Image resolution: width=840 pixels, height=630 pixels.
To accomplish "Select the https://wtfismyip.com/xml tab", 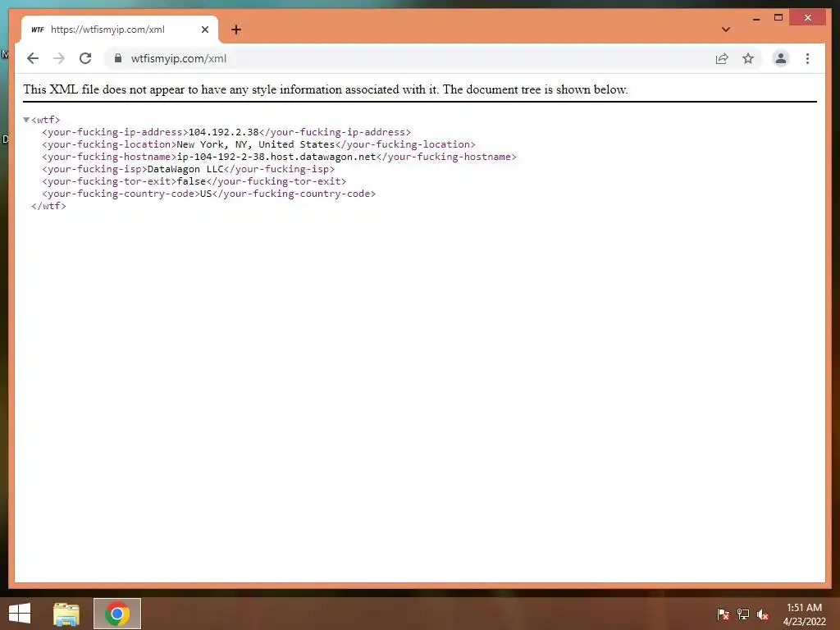I will click(120, 30).
